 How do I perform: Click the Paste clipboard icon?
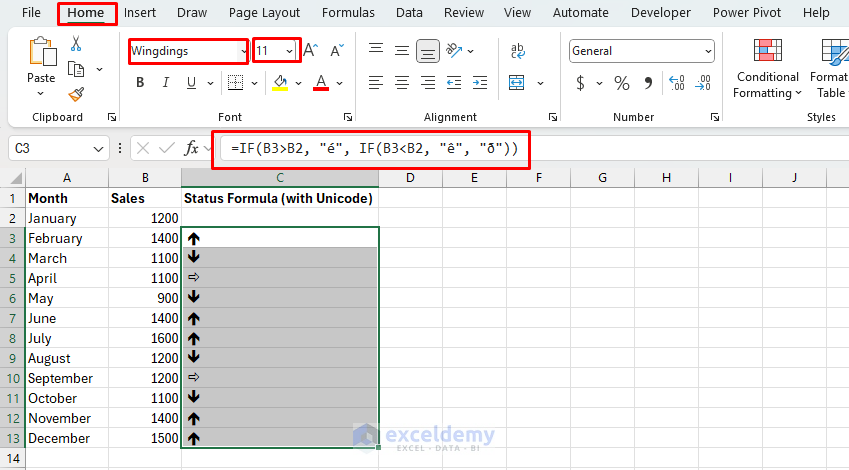pyautogui.click(x=43, y=51)
